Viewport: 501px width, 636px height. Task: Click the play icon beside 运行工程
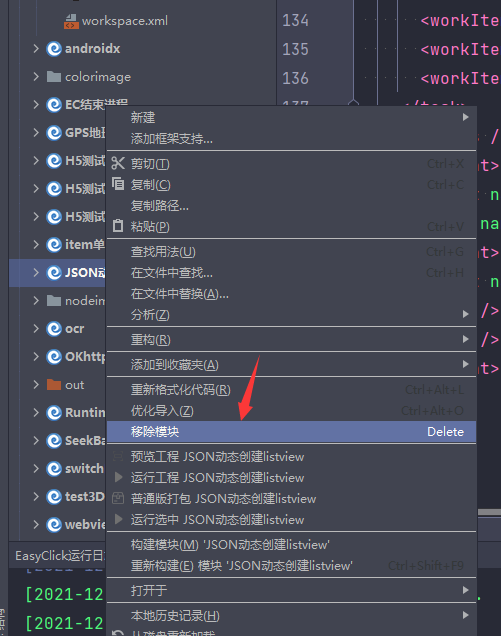[118, 477]
